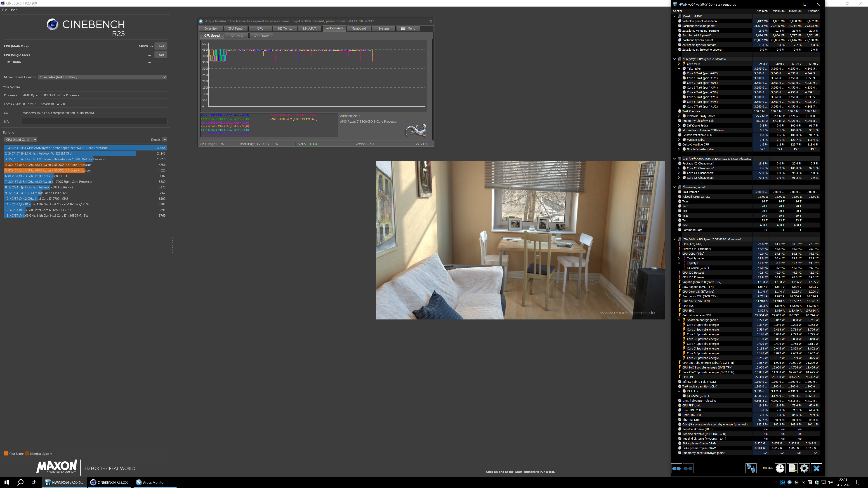
Task: Click the Maximum column header
Action: (795, 11)
